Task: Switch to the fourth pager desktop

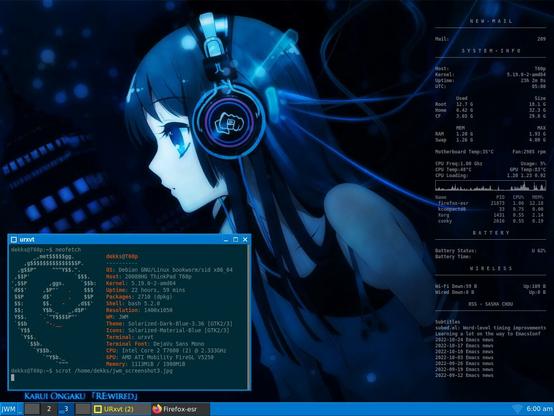Action: [83, 409]
